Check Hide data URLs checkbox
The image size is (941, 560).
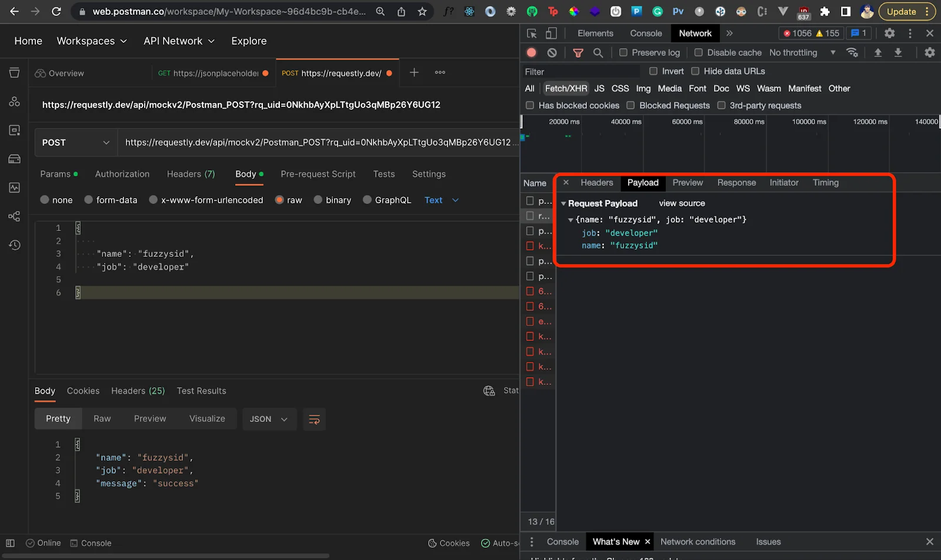(695, 71)
